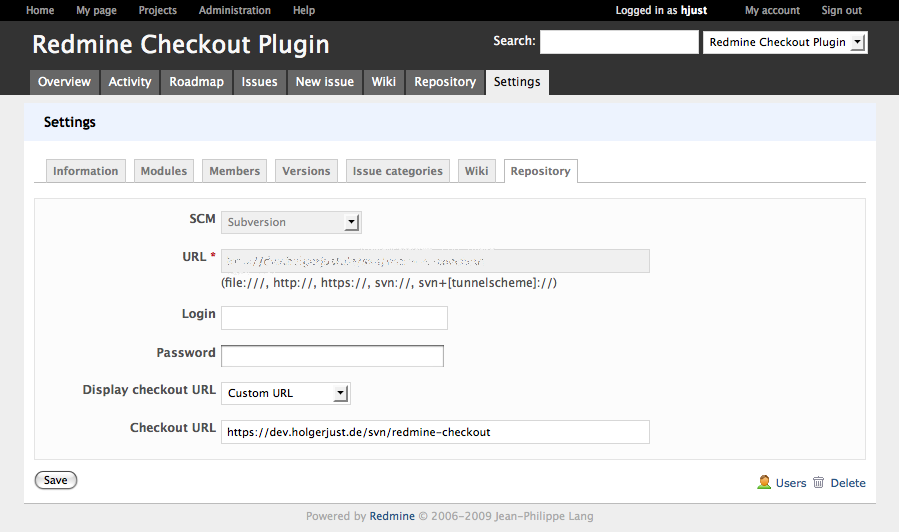Image resolution: width=899 pixels, height=532 pixels.
Task: Open My page in the top menu
Action: coord(96,10)
